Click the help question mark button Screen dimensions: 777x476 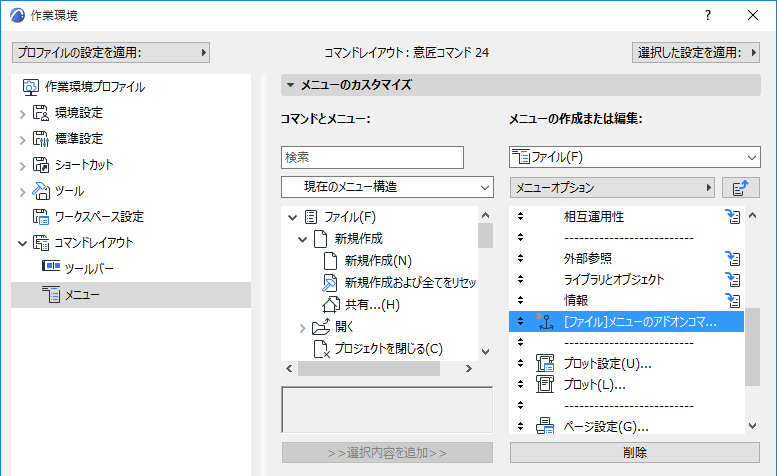pos(707,16)
